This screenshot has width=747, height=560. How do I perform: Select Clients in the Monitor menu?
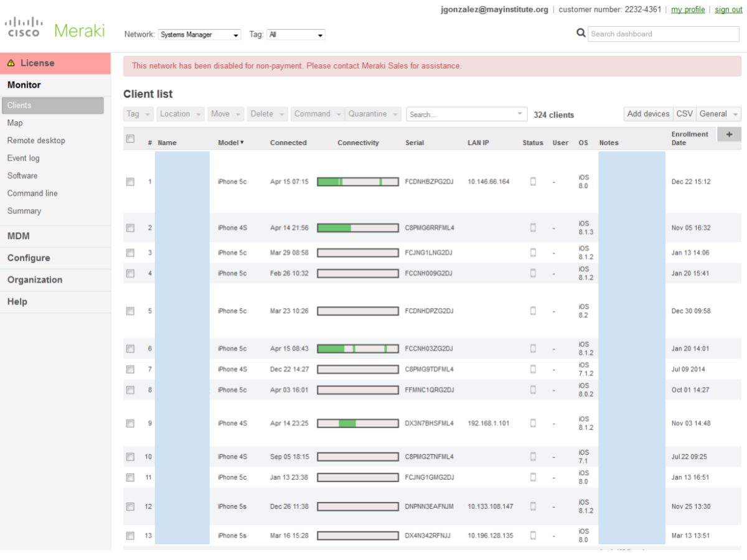click(x=52, y=106)
